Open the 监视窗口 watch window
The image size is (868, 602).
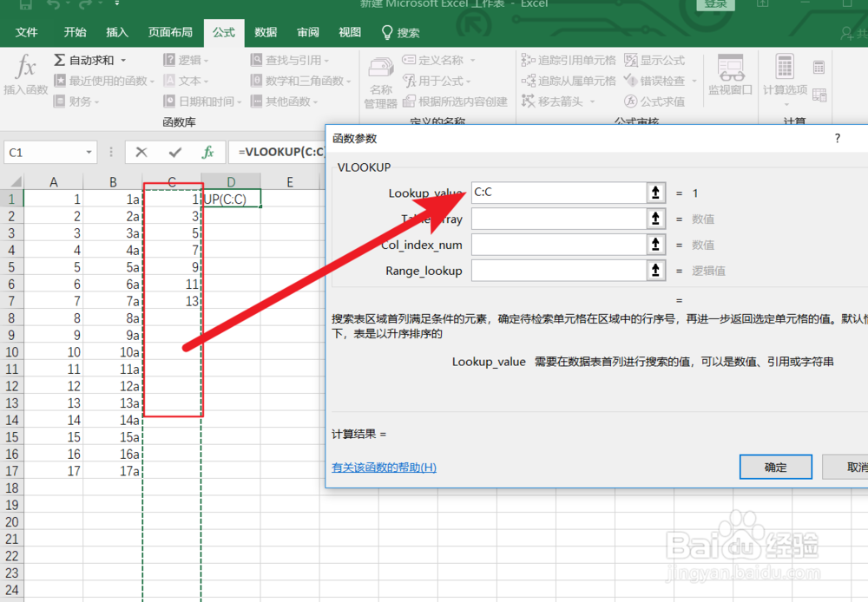[x=732, y=76]
